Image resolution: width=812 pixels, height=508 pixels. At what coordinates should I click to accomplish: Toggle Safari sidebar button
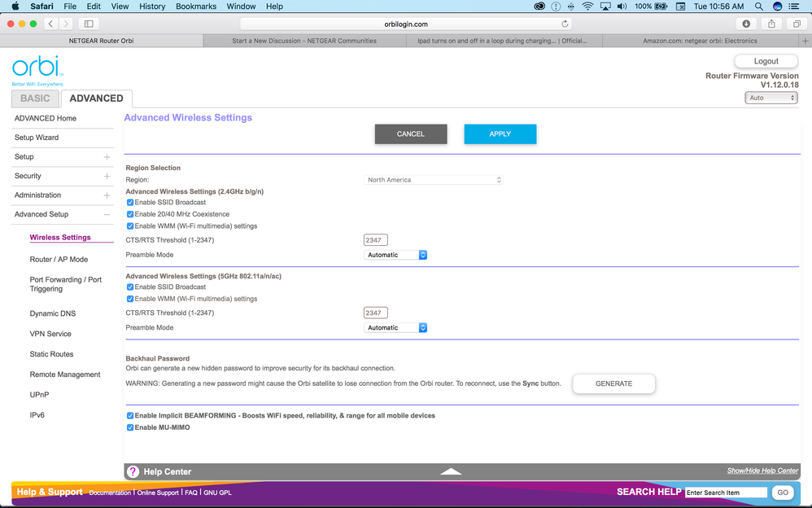(89, 24)
